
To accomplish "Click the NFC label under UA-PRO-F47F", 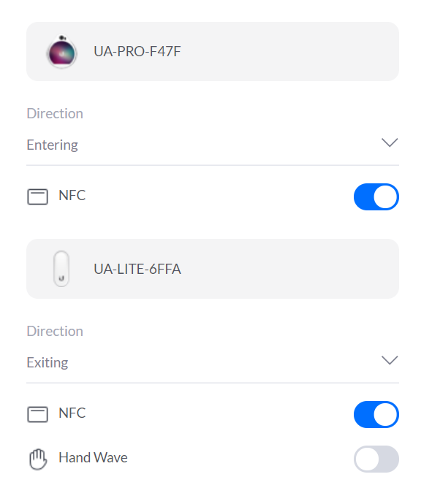I will point(72,195).
